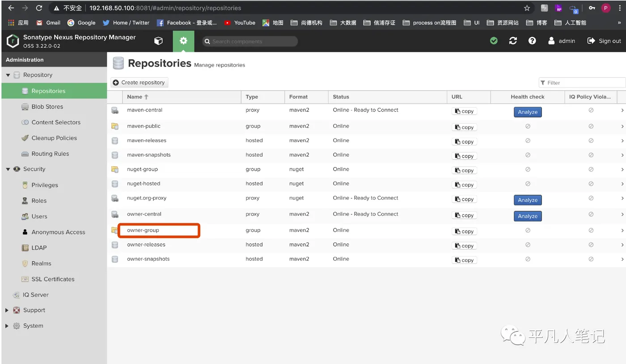Open the owner-snapshots repository row
626x364 pixels.
(366, 259)
